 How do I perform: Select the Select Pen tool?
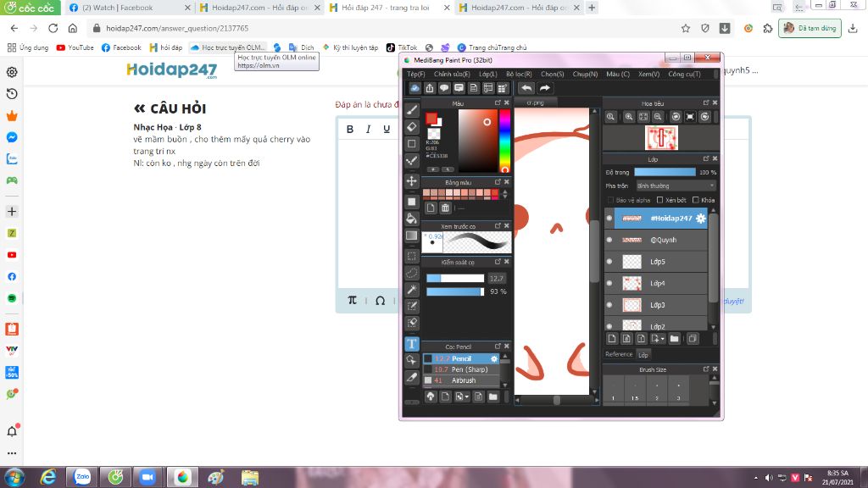pyautogui.click(x=411, y=306)
